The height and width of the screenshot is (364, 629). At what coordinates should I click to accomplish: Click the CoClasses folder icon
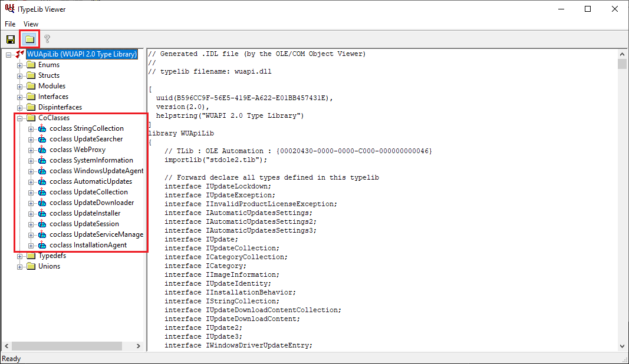[x=31, y=118]
